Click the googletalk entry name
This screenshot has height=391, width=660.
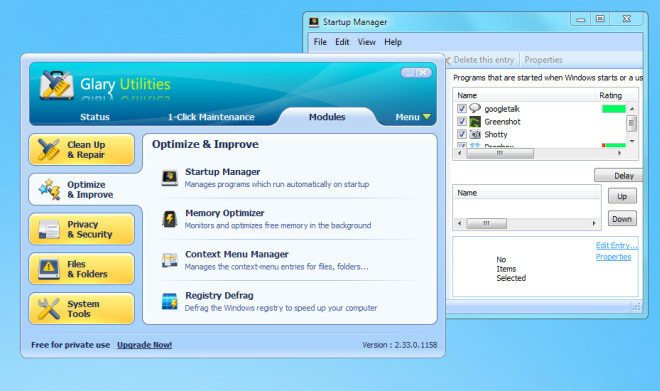click(502, 109)
